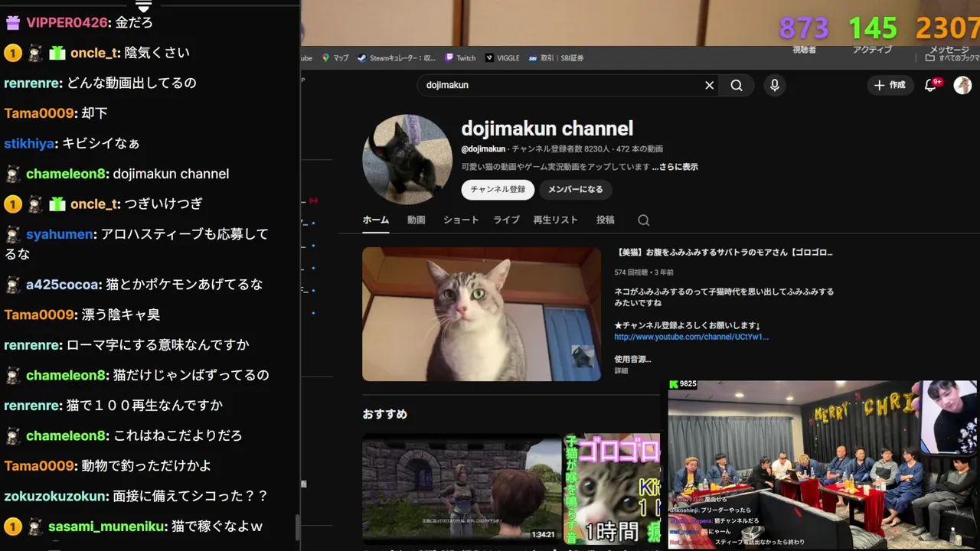
Task: Switch to the 動画 tab
Action: click(x=416, y=220)
